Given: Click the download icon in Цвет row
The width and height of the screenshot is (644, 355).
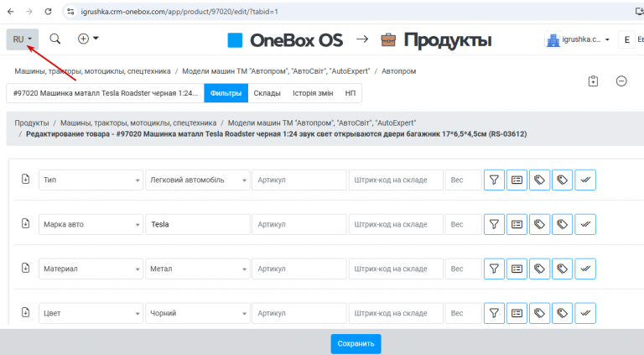Looking at the screenshot, I should 25,312.
